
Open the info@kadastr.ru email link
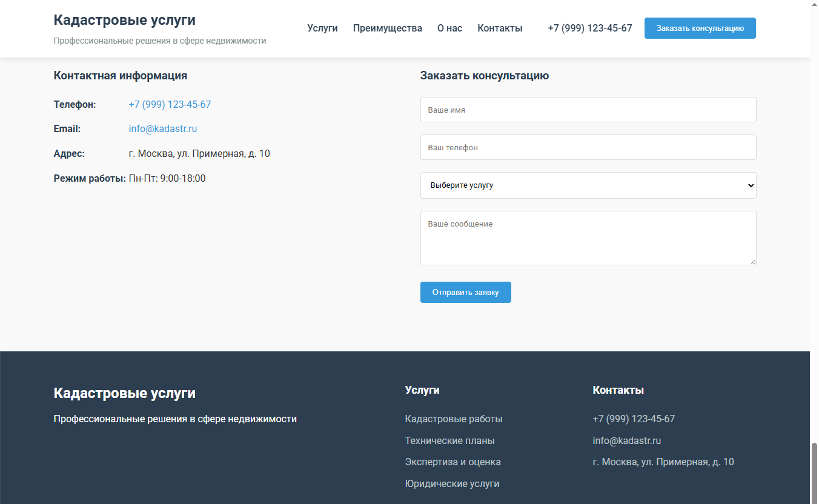coord(162,128)
